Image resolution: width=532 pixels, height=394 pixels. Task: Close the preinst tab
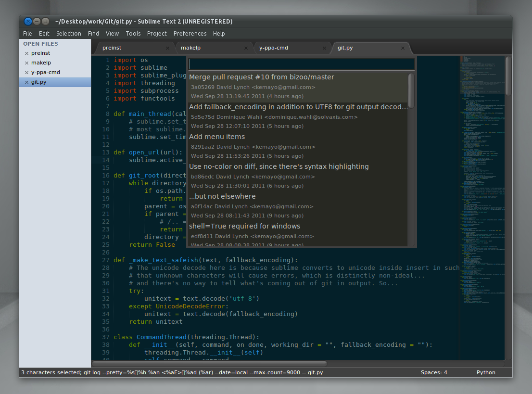(167, 48)
